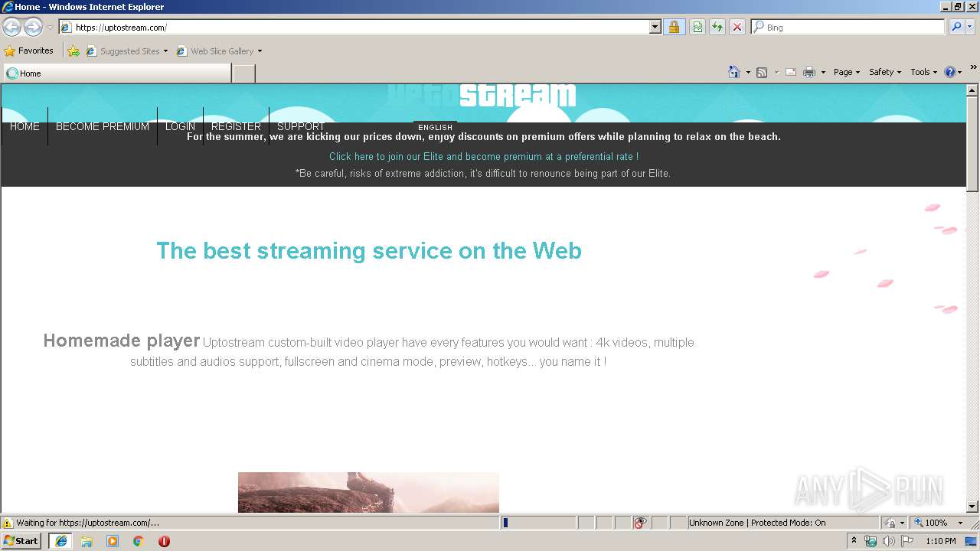Click the address bar URL field
Viewport: 980px width, 551px height.
(x=360, y=28)
